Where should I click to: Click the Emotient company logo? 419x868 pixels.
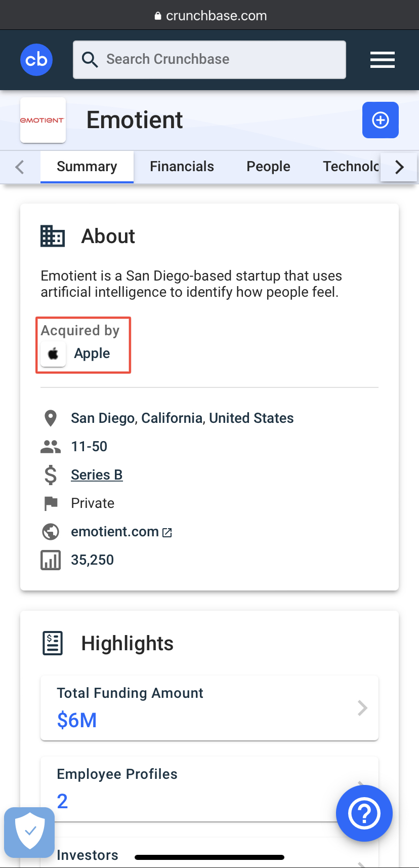[43, 120]
